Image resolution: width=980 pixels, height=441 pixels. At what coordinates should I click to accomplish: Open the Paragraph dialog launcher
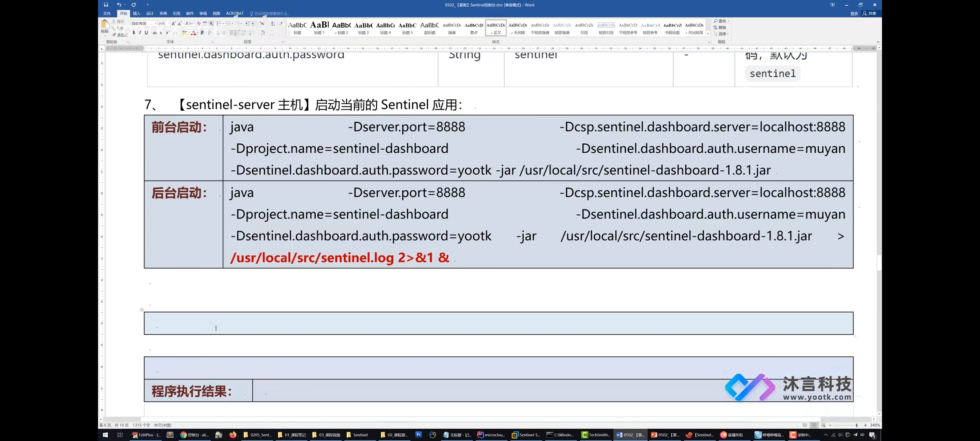283,42
